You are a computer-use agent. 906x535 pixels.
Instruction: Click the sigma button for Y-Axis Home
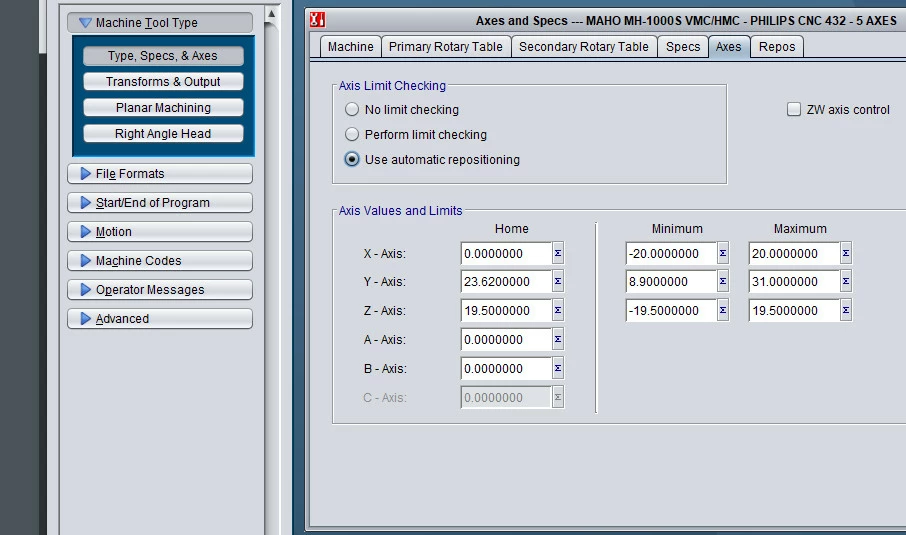pos(558,281)
